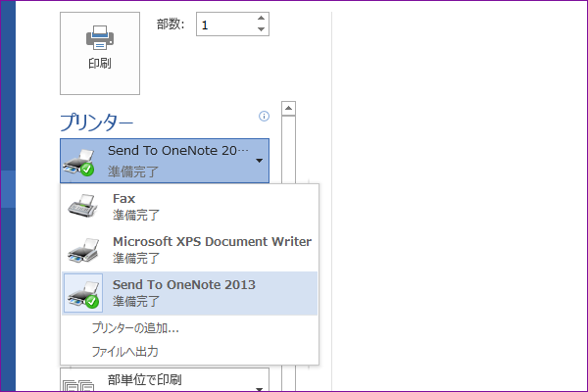The height and width of the screenshot is (392, 588).
Task: Open the printer properties info icon
Action: (264, 117)
